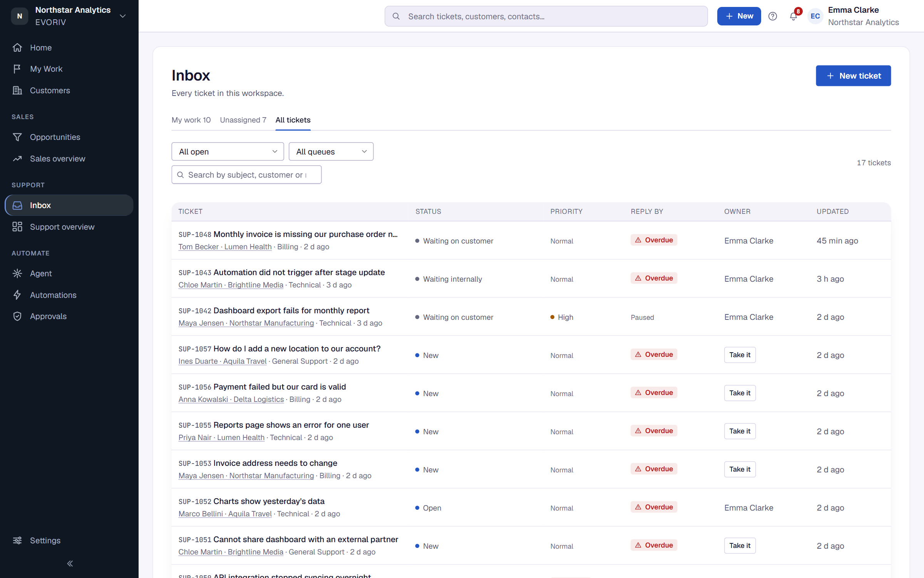924x578 pixels.
Task: Focus the search by subject field
Action: pyautogui.click(x=246, y=175)
